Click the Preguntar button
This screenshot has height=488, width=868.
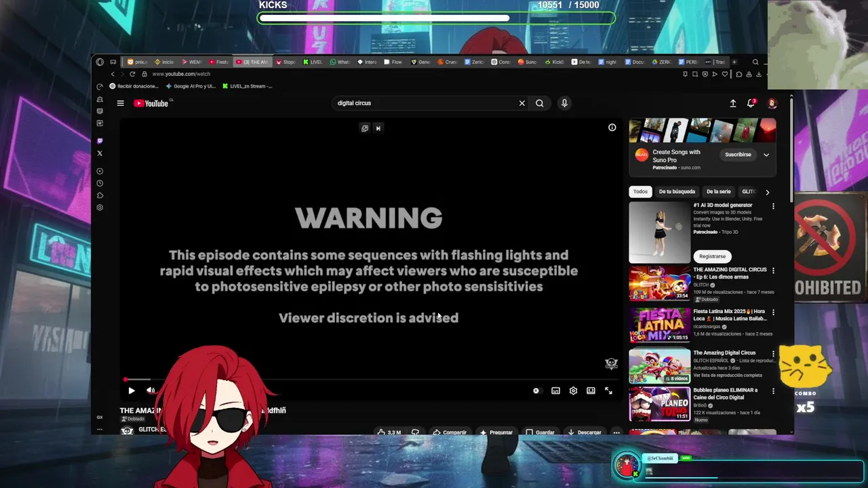pos(496,432)
